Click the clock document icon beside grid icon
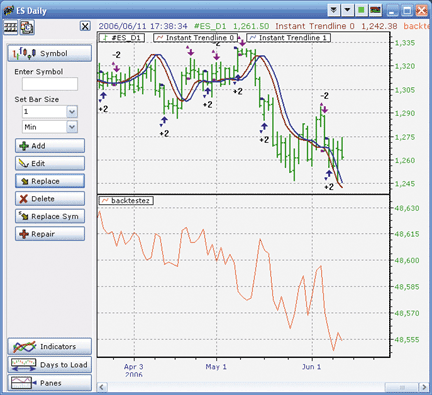The height and width of the screenshot is (395, 432). click(x=27, y=27)
